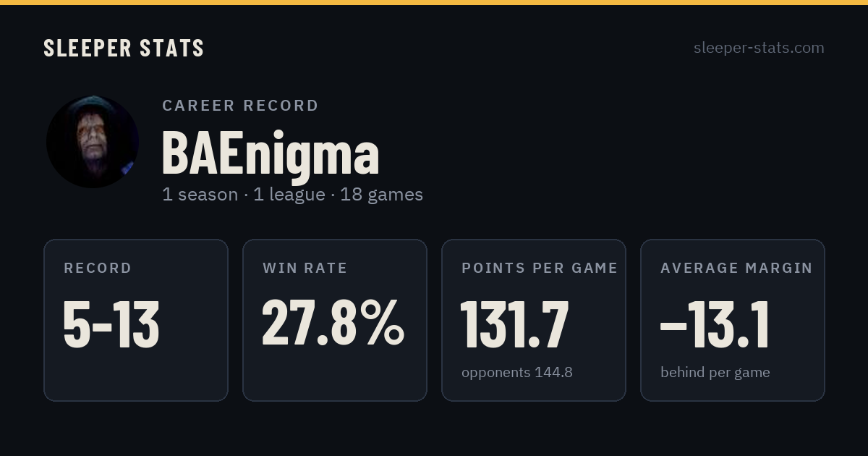Click the CAREER RECORD label
868x456 pixels.
tap(240, 106)
